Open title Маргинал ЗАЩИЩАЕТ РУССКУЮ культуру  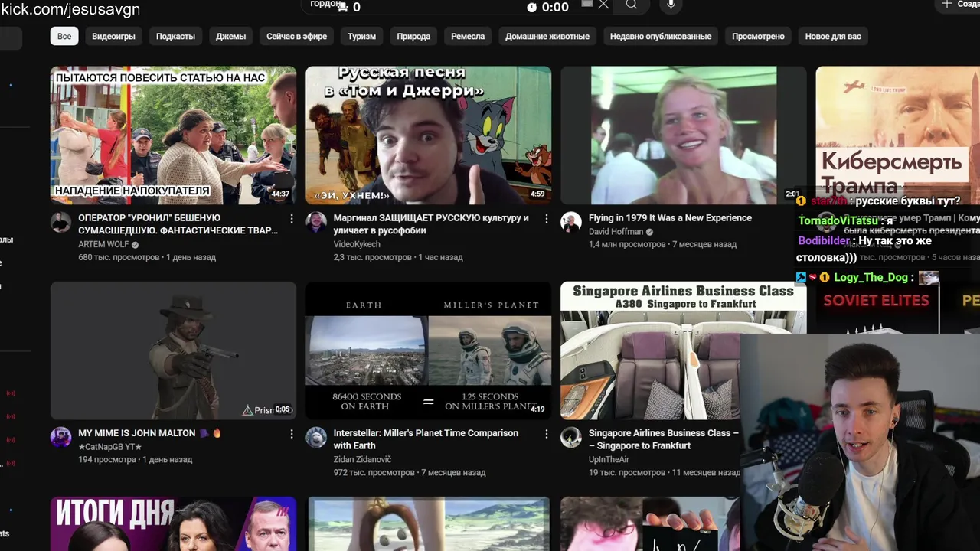click(x=431, y=224)
